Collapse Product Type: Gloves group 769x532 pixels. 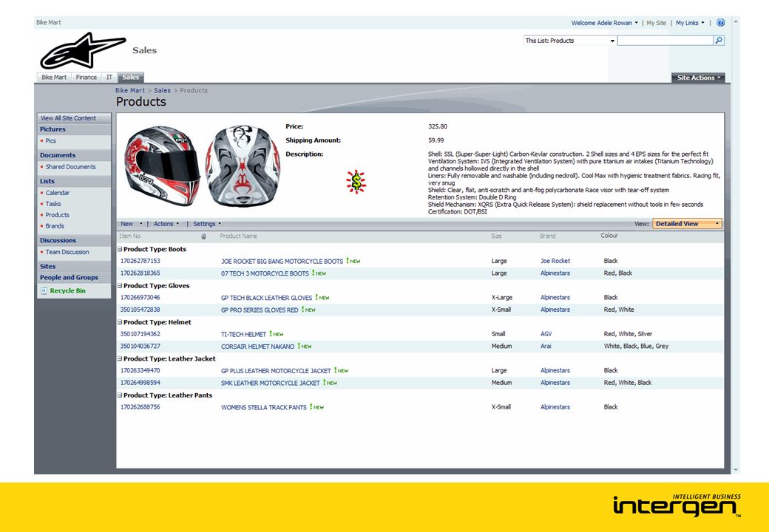coord(120,286)
